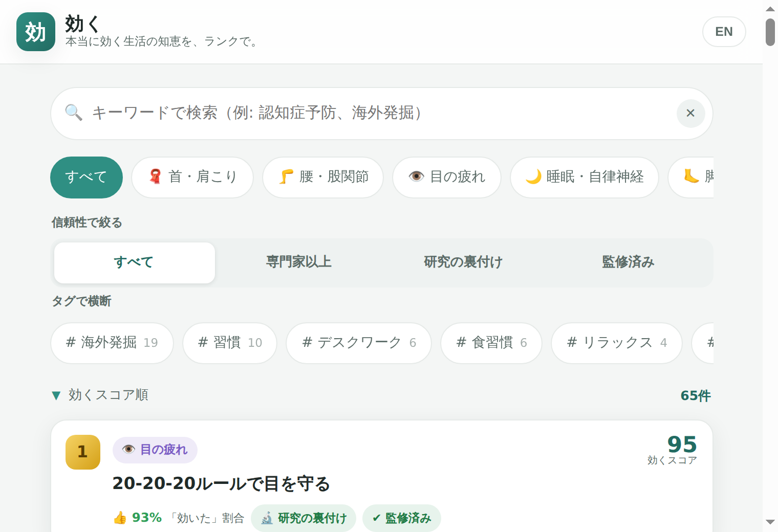Filter by 研究の裏付け reliability
The image size is (778, 532).
(463, 263)
